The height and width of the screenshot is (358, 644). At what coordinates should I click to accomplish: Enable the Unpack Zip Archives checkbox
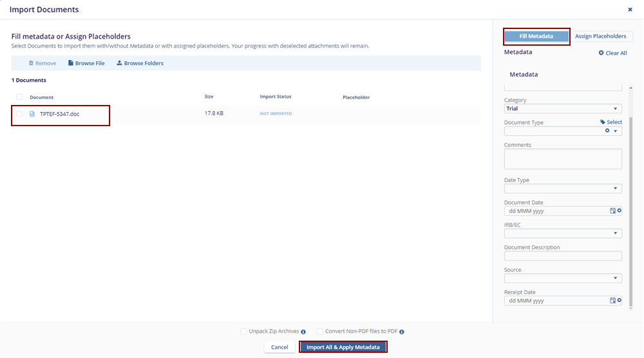pos(243,332)
